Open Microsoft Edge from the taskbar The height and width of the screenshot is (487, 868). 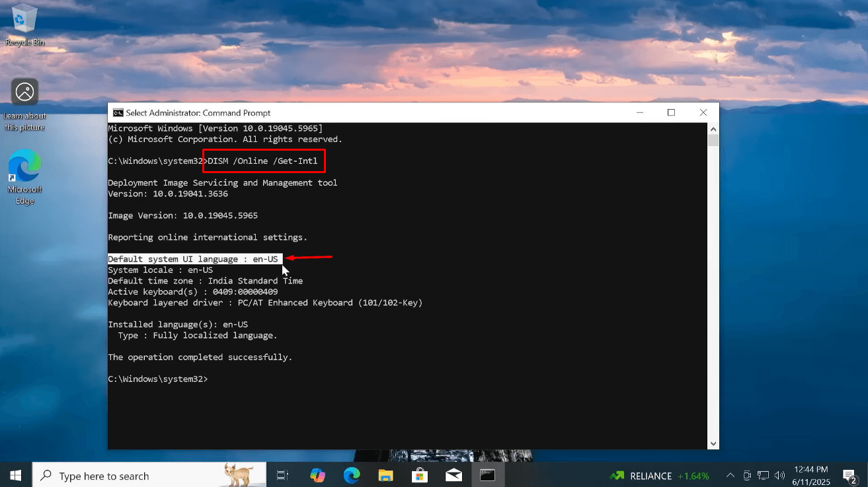pos(352,475)
